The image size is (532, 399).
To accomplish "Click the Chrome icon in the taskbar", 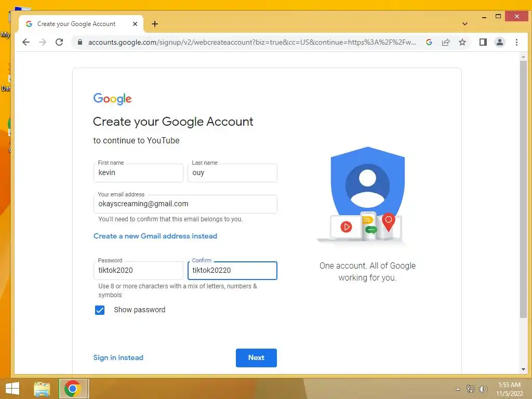I will click(x=72, y=389).
